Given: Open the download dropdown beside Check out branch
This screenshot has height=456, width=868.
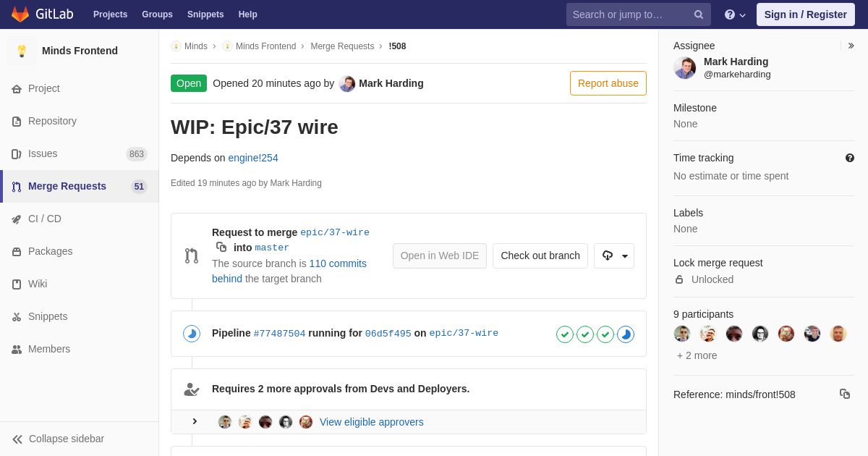Looking at the screenshot, I should [x=614, y=256].
